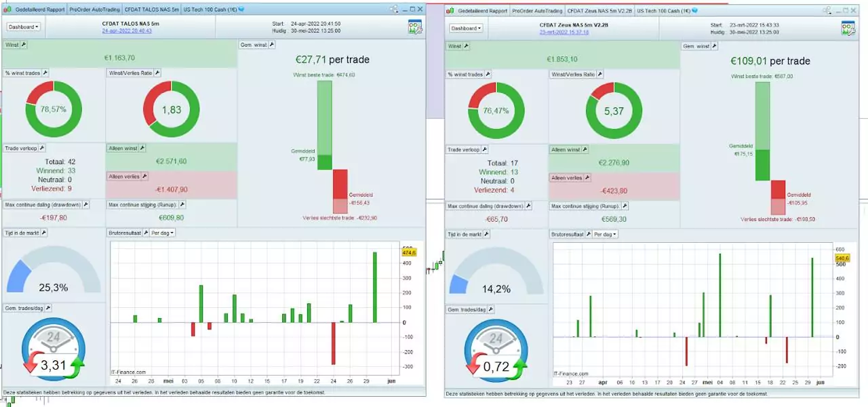Open 'Per dag' dropdown in TALOS report
Image resolution: width=868 pixels, height=407 pixels.
[163, 233]
